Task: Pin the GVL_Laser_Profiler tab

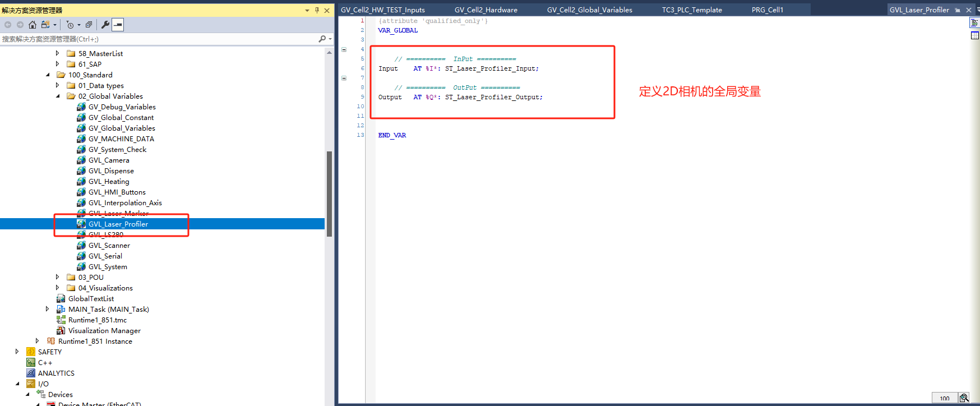Action: (x=958, y=10)
